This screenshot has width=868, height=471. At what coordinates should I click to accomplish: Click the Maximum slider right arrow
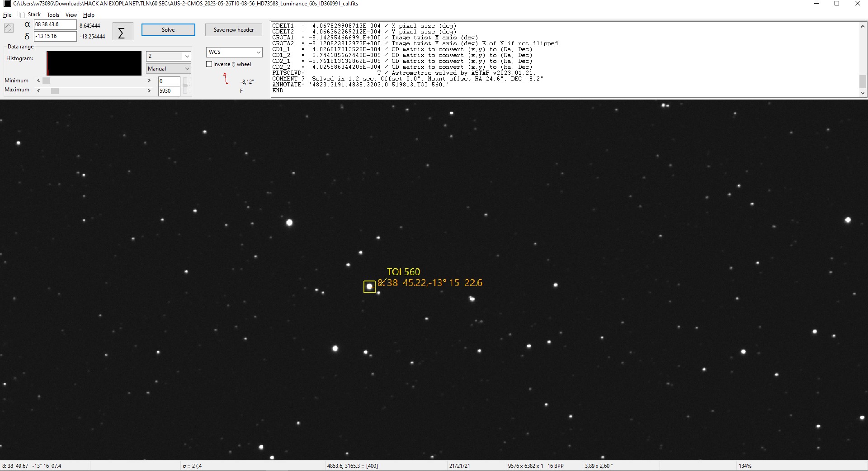coord(149,90)
